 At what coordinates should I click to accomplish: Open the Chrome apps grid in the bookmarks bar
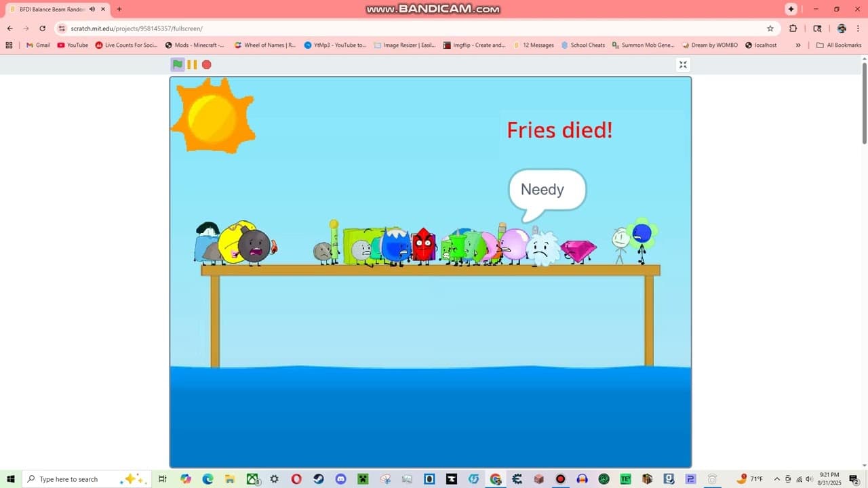pyautogui.click(x=9, y=45)
